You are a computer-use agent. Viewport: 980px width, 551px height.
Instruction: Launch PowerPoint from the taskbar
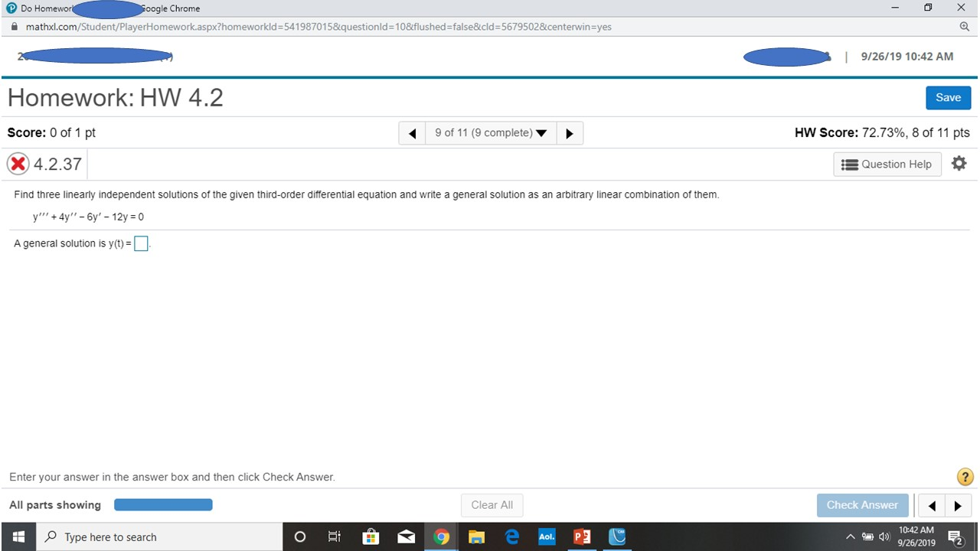point(582,536)
